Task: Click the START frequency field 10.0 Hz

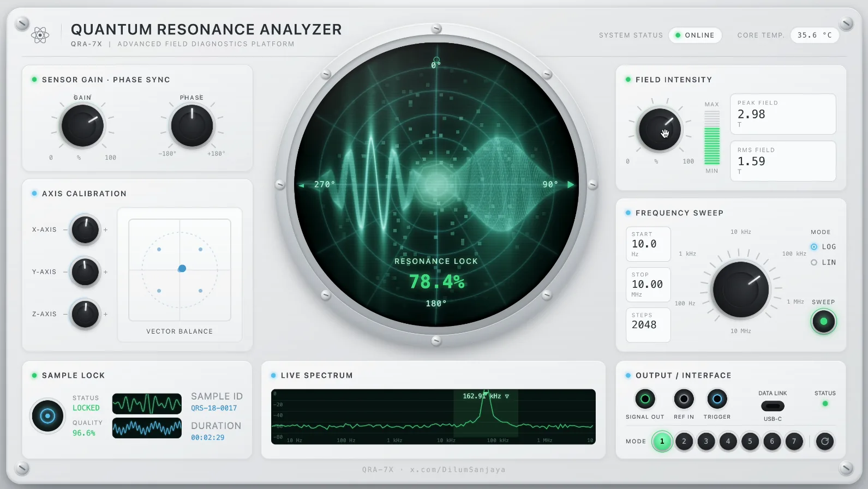Action: (648, 244)
